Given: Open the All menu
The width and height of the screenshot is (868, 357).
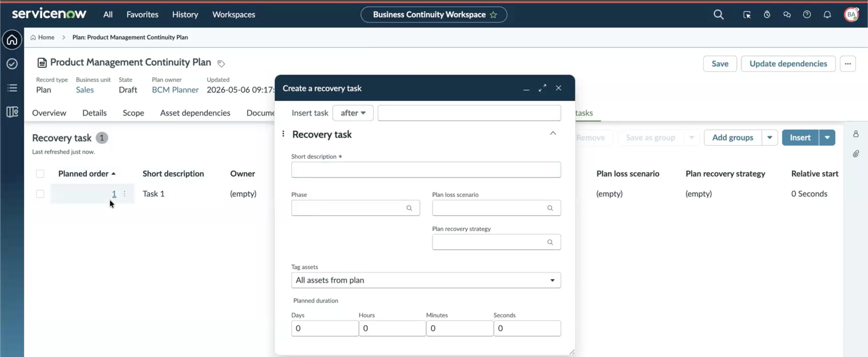Looking at the screenshot, I should (x=108, y=15).
